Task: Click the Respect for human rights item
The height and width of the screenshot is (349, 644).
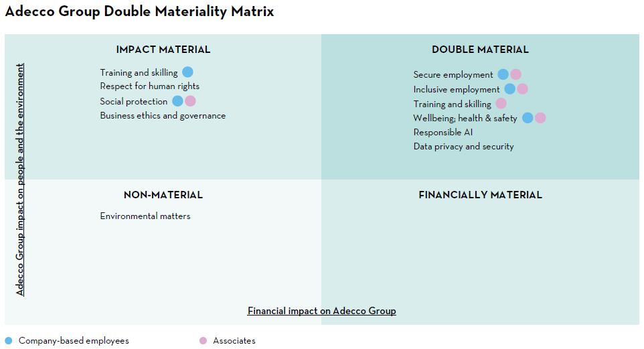Action: point(150,86)
